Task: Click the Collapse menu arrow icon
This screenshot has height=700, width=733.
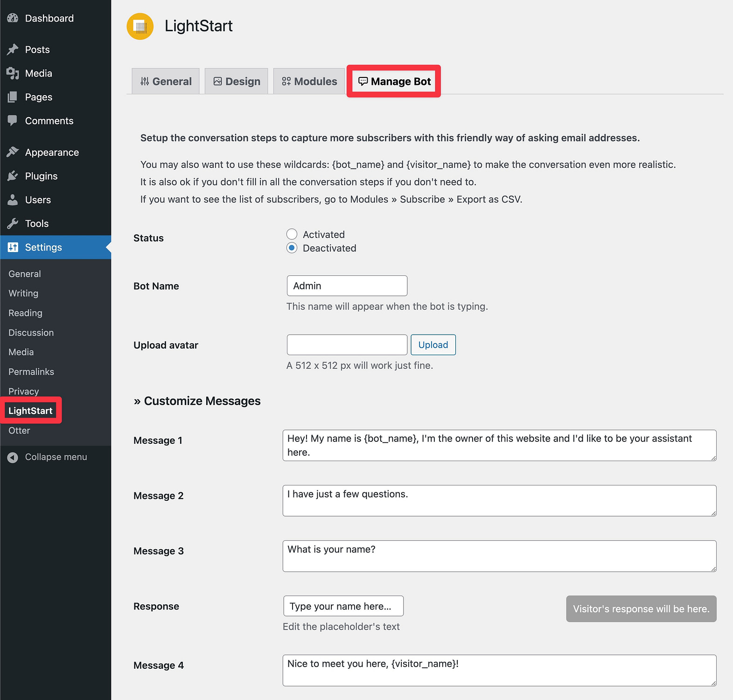Action: point(13,457)
